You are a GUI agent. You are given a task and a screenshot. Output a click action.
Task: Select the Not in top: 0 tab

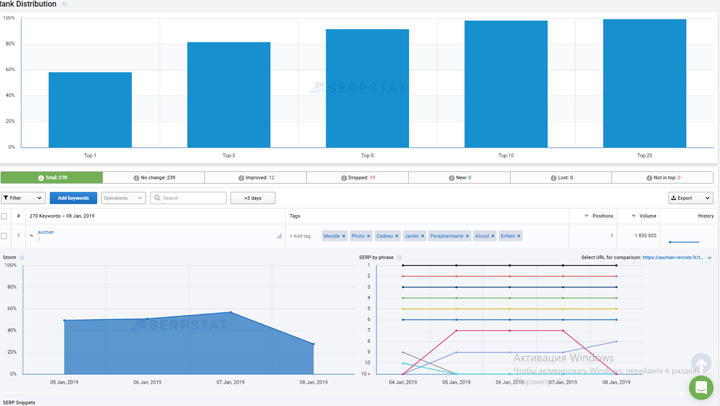click(x=663, y=178)
